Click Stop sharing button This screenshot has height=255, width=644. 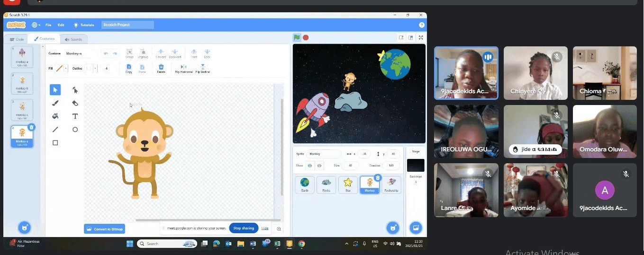point(244,228)
